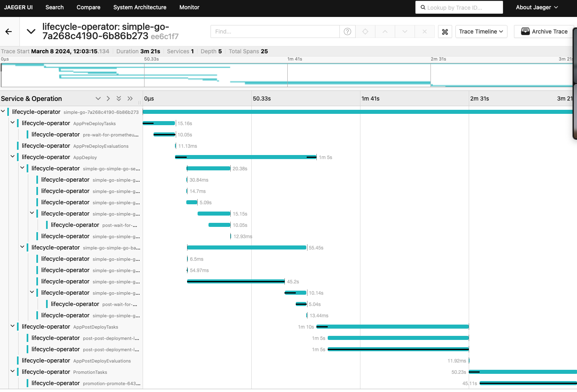Collapse the trace header chevron
Viewport: 577px width, 392px height.
tap(31, 31)
